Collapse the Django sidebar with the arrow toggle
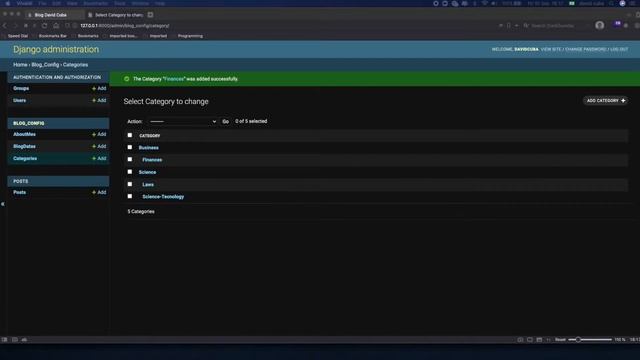Image resolution: width=640 pixels, height=360 pixels. point(3,204)
